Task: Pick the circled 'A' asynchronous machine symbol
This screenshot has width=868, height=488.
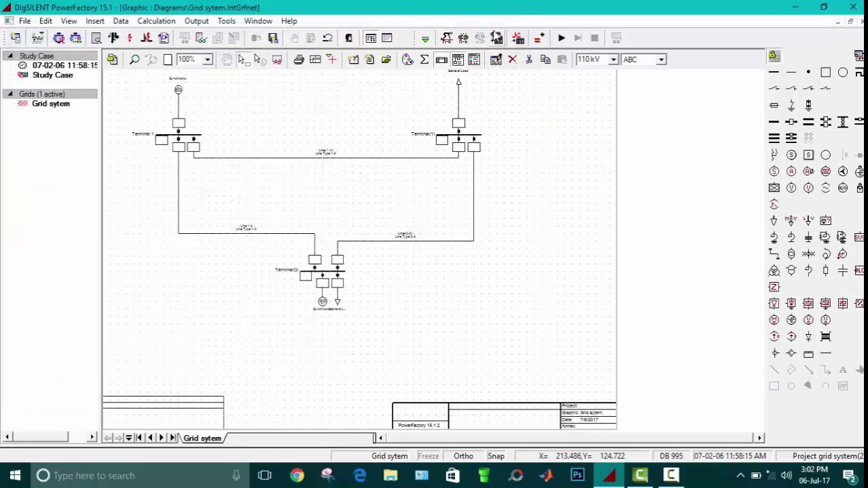Action: click(791, 171)
